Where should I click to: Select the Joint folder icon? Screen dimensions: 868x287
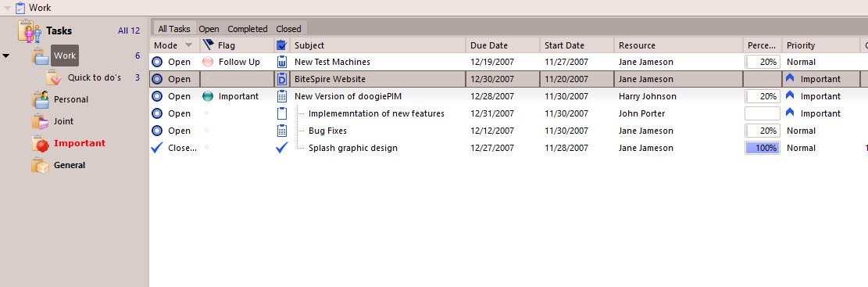[41, 120]
